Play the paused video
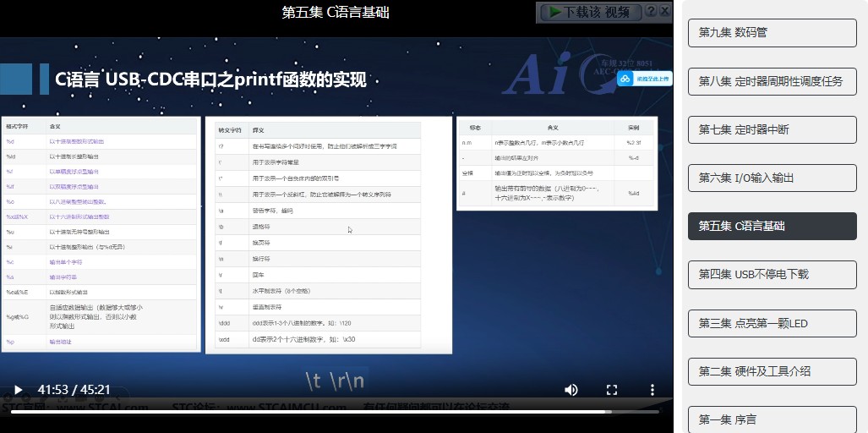Viewport: 868px width, 433px height. pyautogui.click(x=18, y=390)
